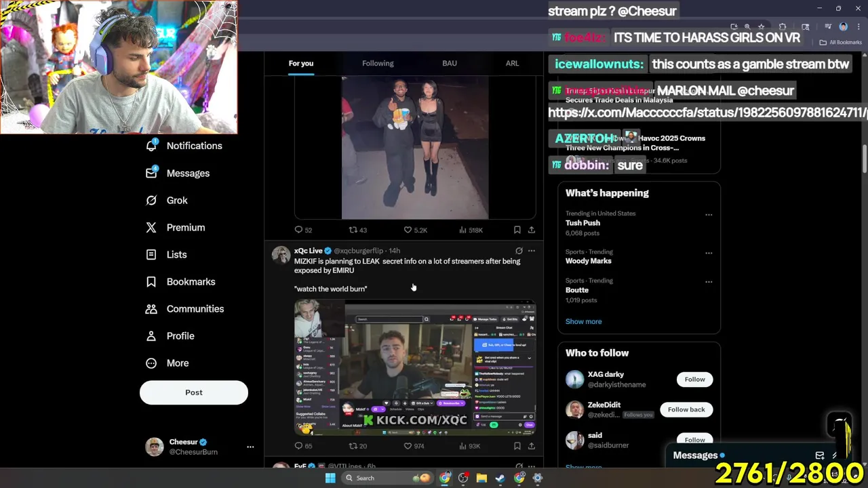Viewport: 868px width, 488px height.
Task: Open Windows Settings from the taskbar
Action: point(537,478)
